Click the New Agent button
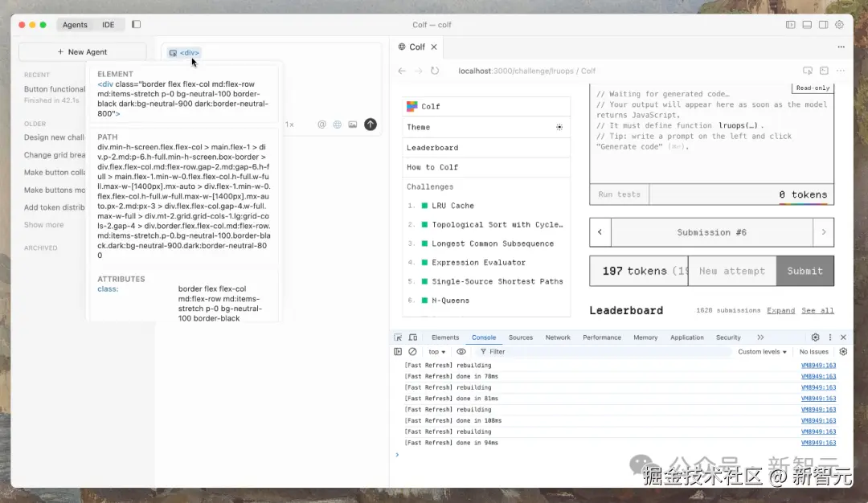 [x=83, y=51]
